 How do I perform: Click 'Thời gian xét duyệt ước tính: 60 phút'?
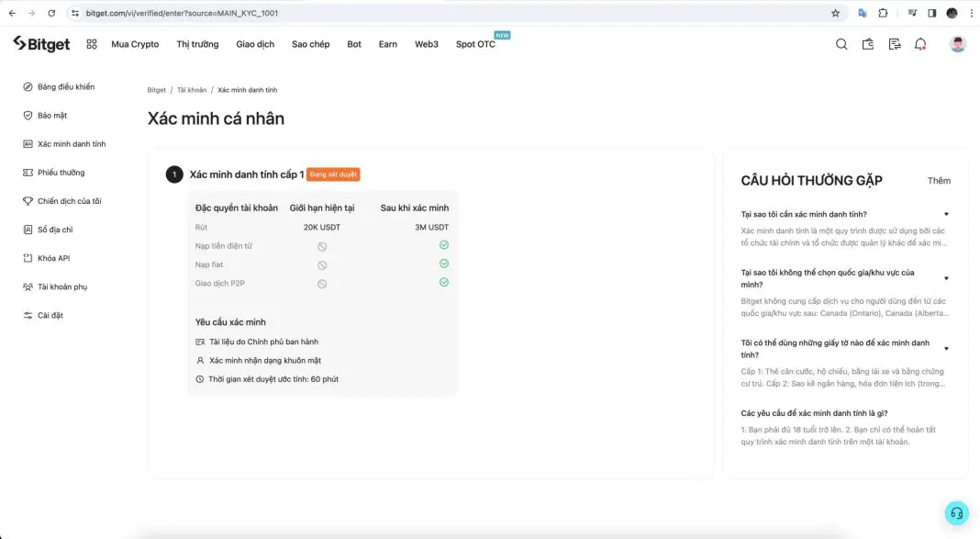pos(273,379)
